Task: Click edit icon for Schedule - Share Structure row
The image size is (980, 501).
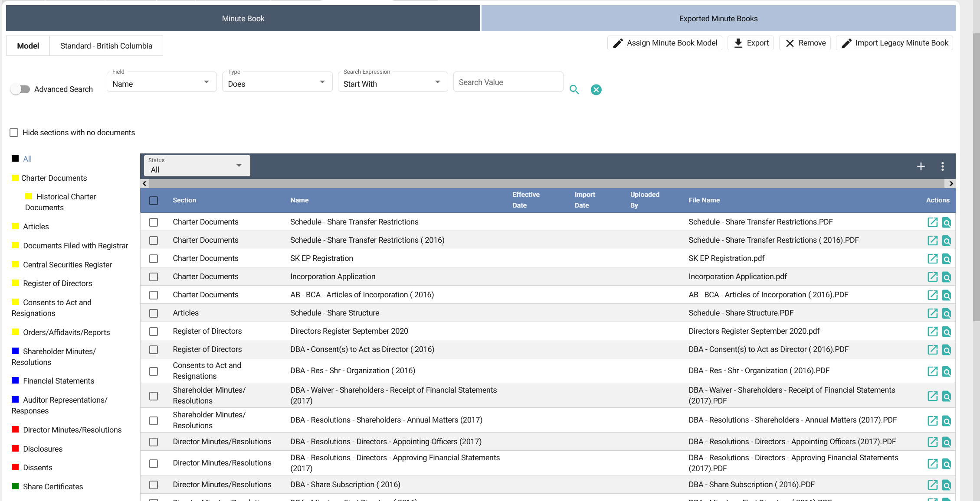Action: click(932, 313)
